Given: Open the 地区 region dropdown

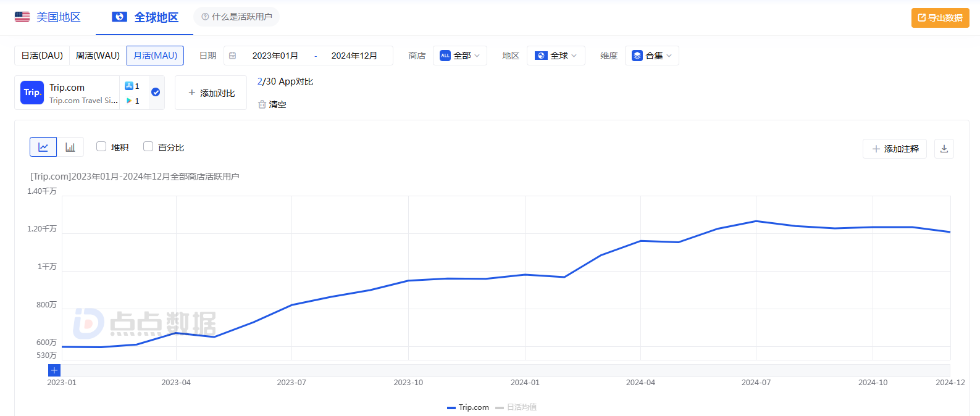Looking at the screenshot, I should (556, 56).
